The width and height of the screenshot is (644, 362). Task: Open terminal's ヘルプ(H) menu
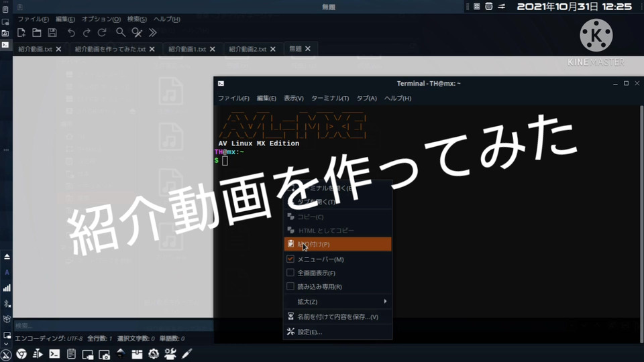[398, 98]
